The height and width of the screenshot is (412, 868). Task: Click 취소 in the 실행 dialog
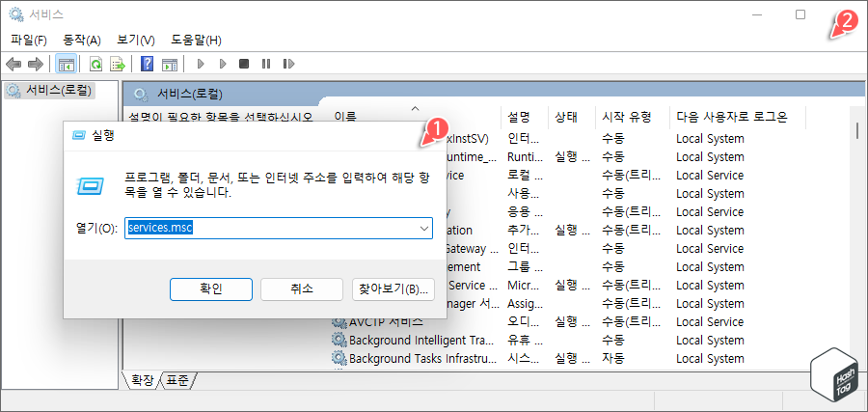pos(302,288)
